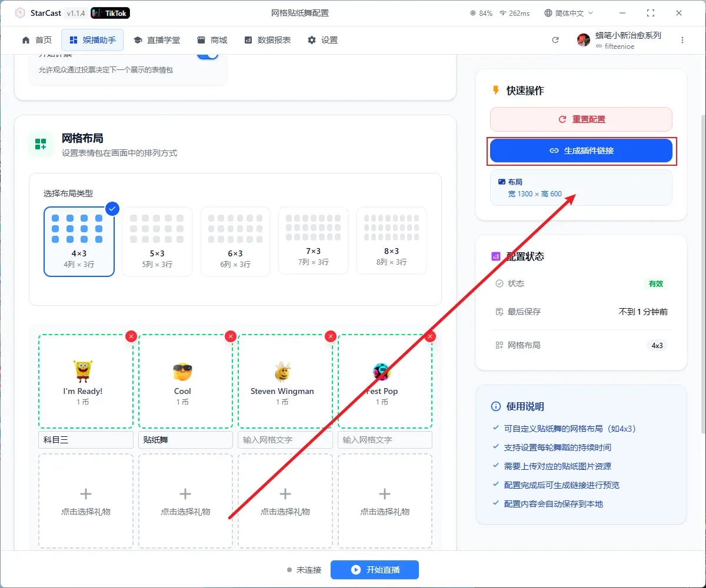Click the 生成插件链接 button
Screen dimensions: 706x588
[x=581, y=151]
